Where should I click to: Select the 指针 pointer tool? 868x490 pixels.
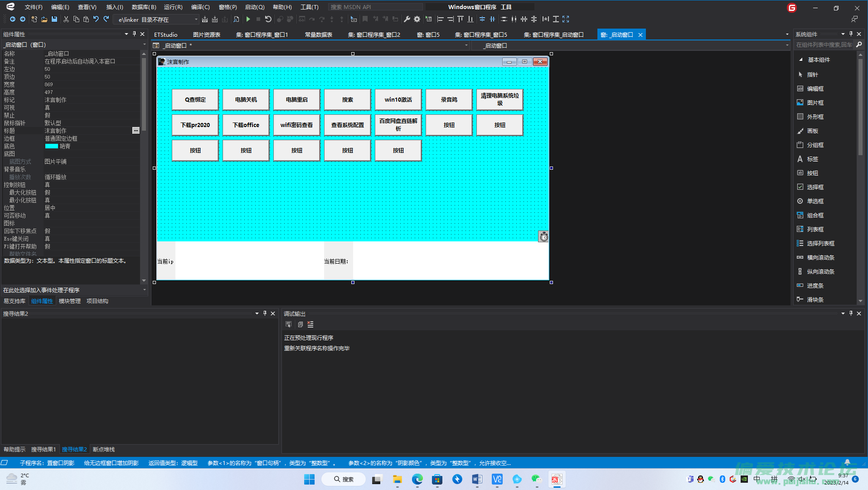[x=812, y=74]
